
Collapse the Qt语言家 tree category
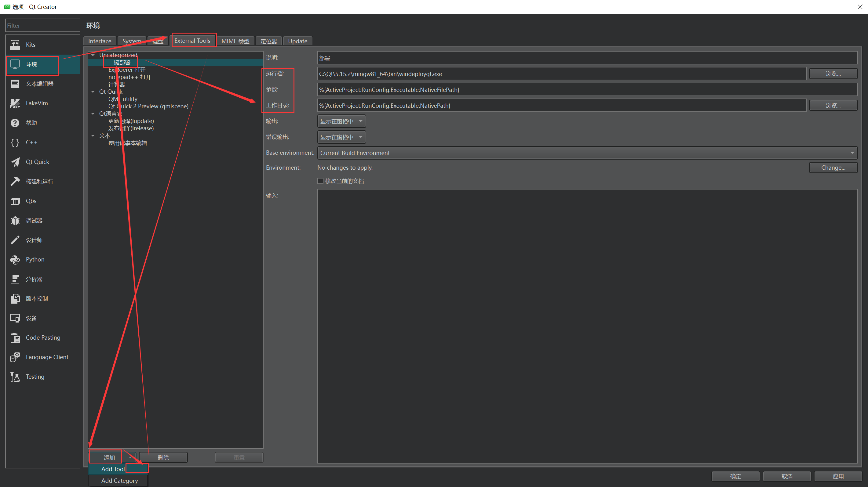tap(93, 114)
